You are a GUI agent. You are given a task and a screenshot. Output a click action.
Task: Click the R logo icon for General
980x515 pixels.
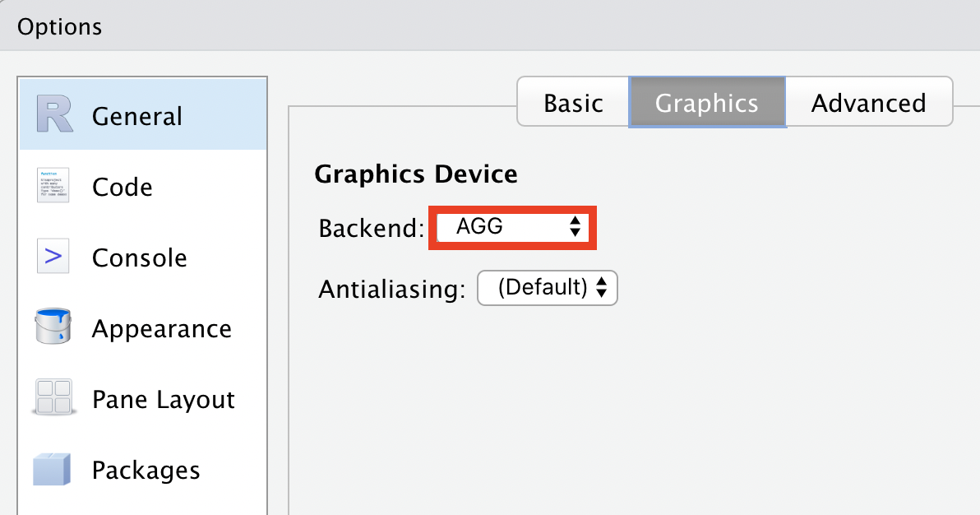click(x=54, y=114)
